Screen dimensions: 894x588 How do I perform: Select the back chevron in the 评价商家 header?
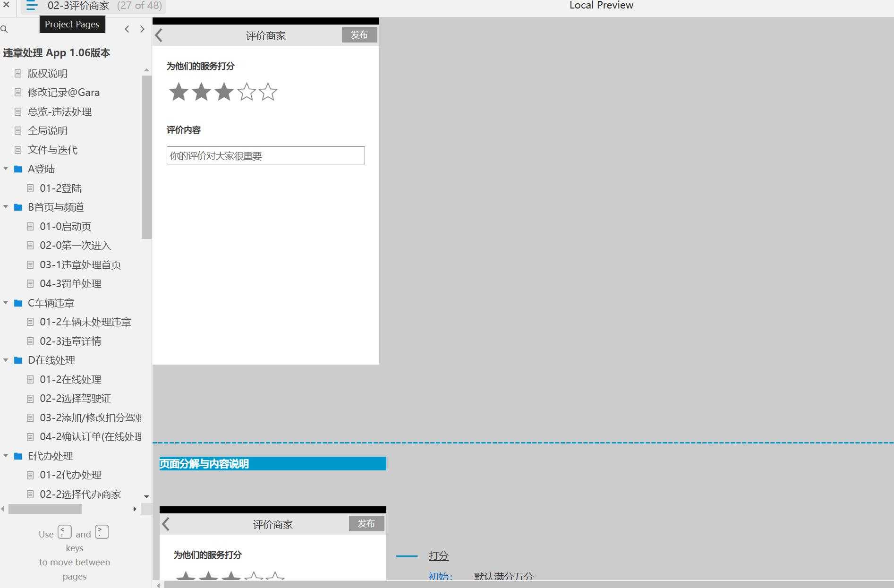coord(159,35)
